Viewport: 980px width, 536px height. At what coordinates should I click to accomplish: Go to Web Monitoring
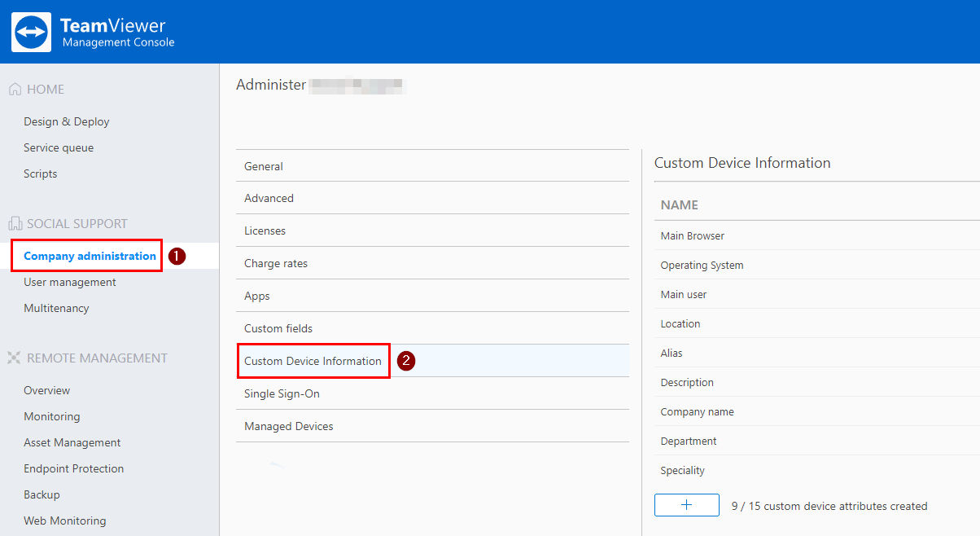65,521
